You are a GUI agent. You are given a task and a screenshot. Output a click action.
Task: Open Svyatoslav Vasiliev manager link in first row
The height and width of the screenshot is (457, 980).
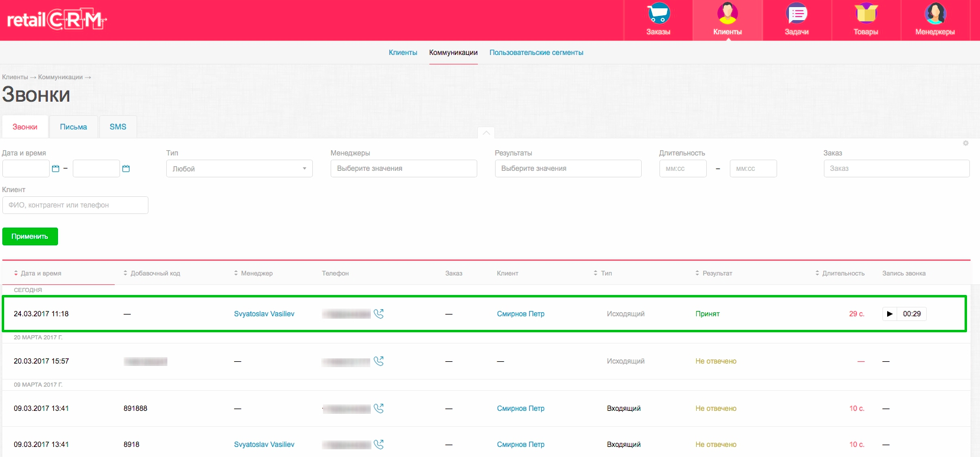pos(264,314)
